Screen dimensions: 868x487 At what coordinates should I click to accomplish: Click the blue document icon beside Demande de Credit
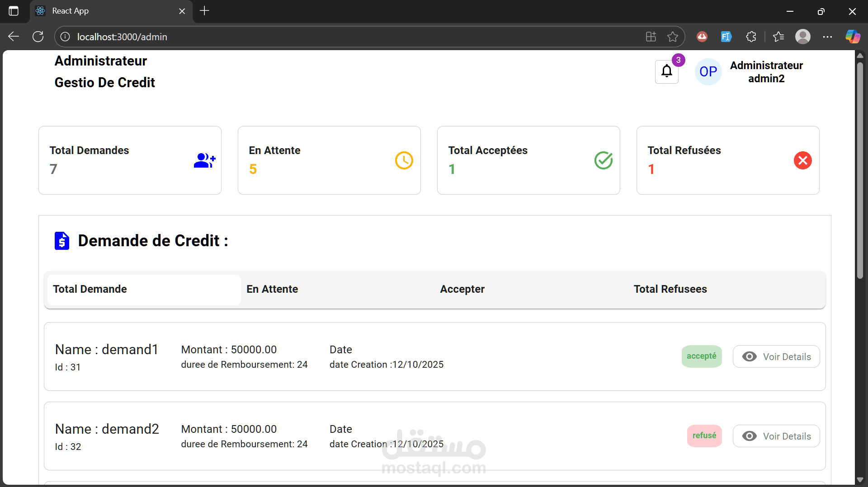[x=62, y=241]
